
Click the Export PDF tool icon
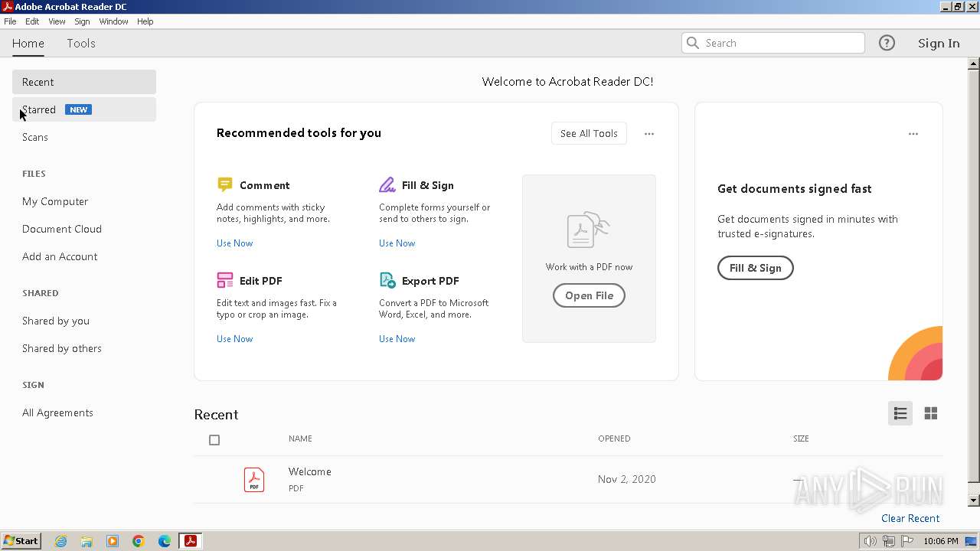(x=387, y=280)
